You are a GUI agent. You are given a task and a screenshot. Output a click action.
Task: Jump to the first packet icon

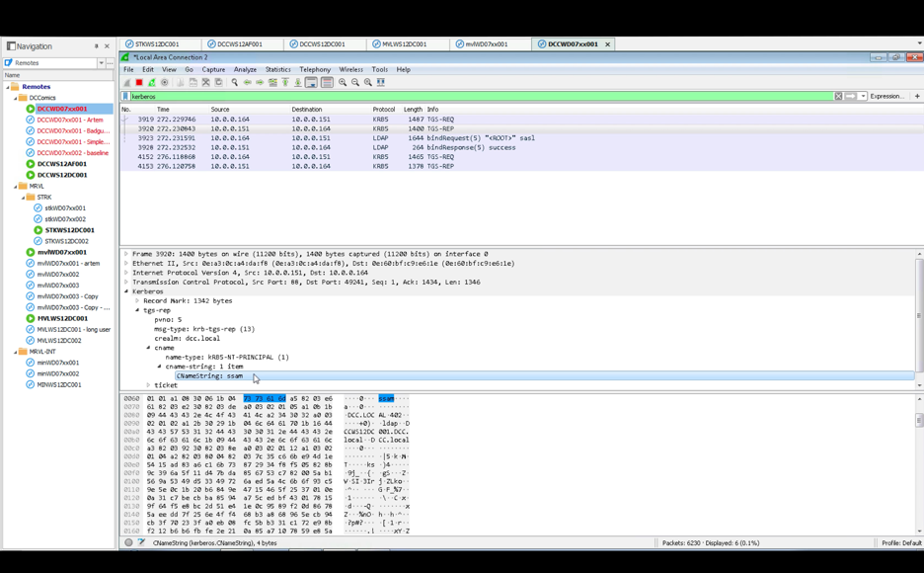pyautogui.click(x=285, y=83)
